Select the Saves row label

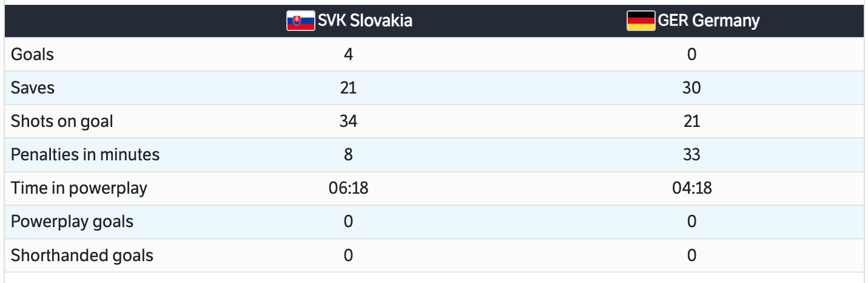coord(33,88)
